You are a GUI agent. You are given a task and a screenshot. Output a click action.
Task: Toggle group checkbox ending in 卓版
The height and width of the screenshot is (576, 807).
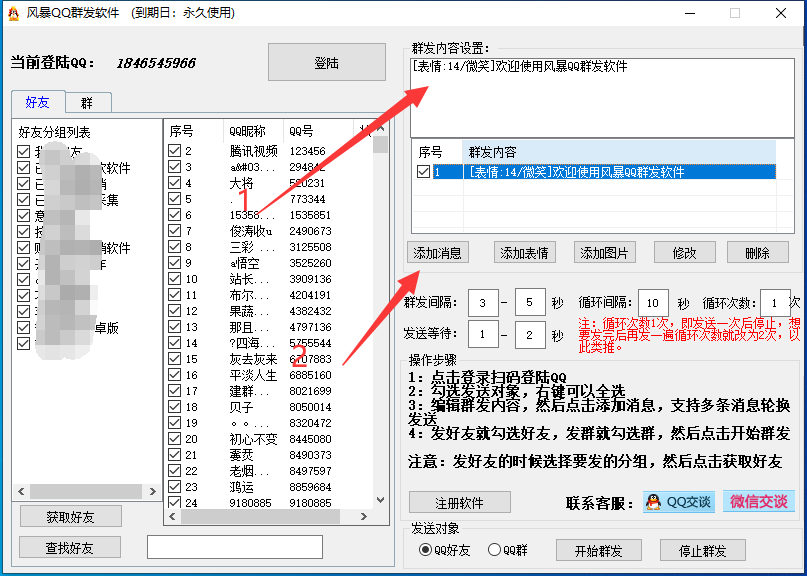click(x=23, y=327)
